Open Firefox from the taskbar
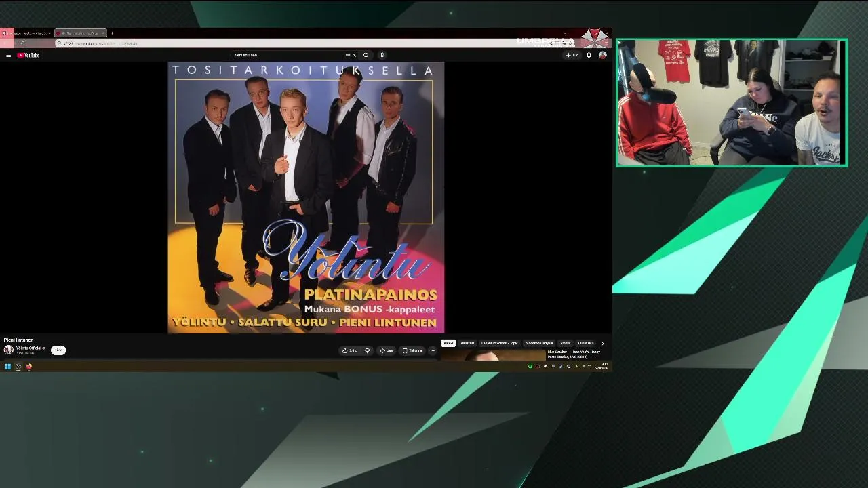 tap(29, 367)
